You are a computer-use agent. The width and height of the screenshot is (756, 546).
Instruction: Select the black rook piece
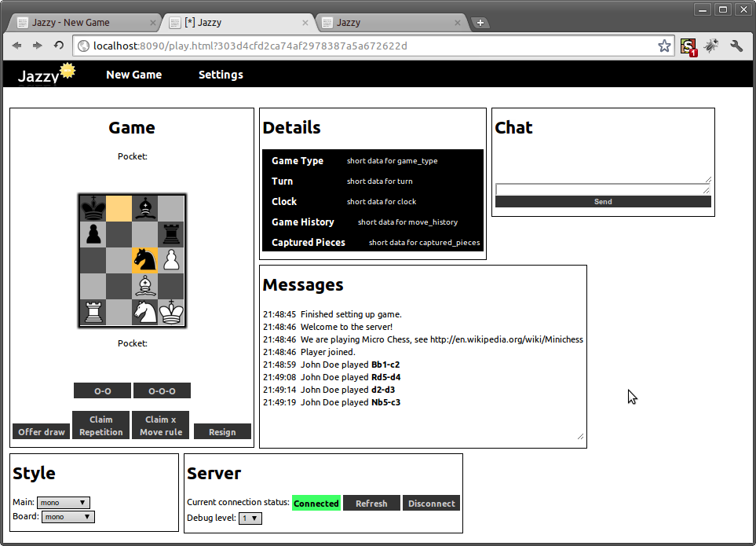tap(171, 235)
